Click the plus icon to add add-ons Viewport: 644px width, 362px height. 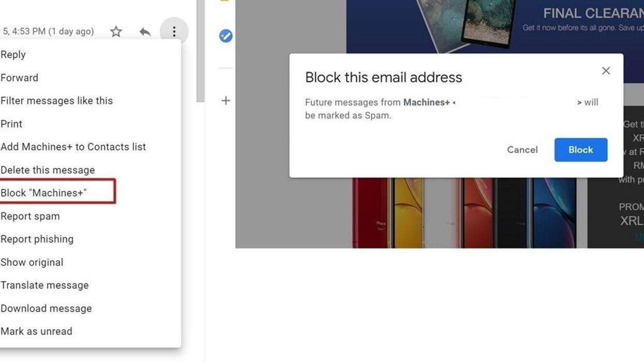pyautogui.click(x=226, y=101)
